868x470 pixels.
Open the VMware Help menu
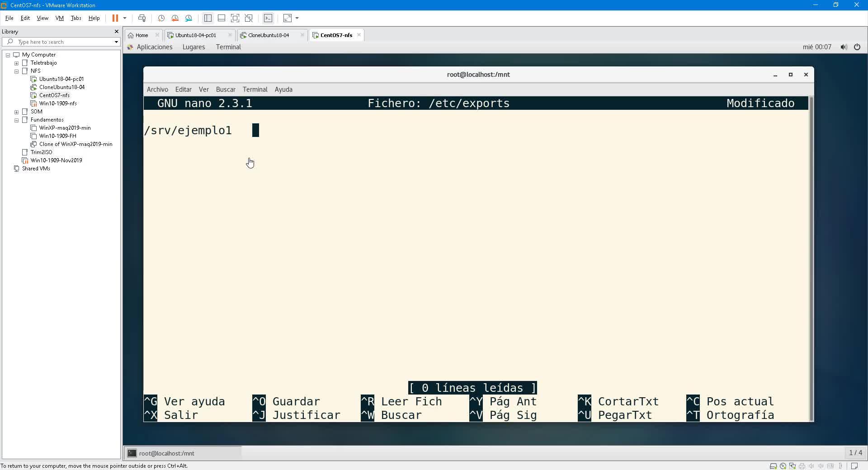(94, 18)
